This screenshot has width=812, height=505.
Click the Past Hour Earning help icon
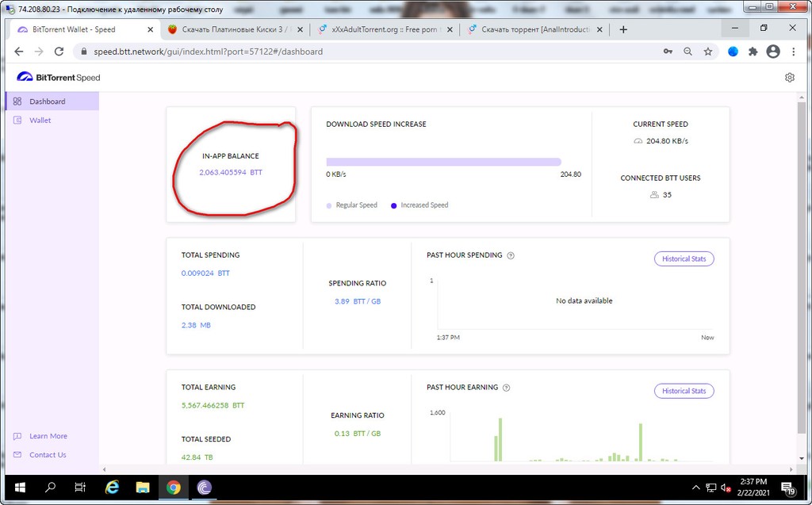coord(507,388)
